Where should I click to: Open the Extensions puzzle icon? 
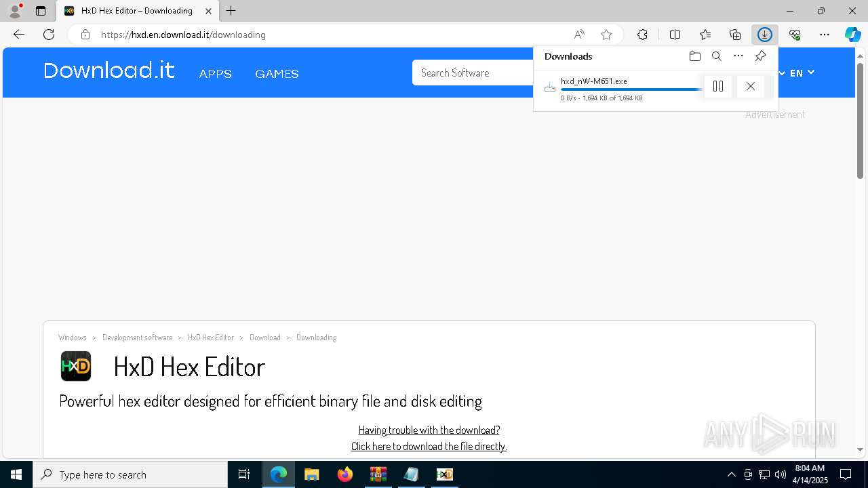point(642,35)
